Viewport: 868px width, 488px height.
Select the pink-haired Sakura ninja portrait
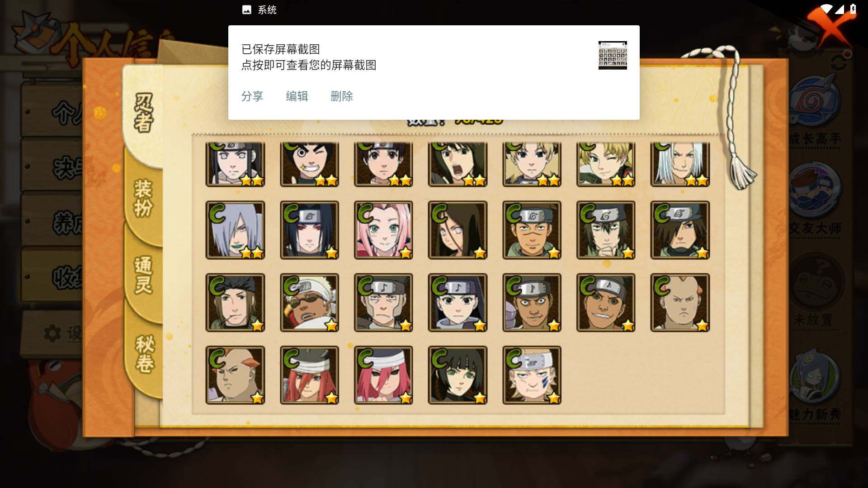[x=383, y=230]
